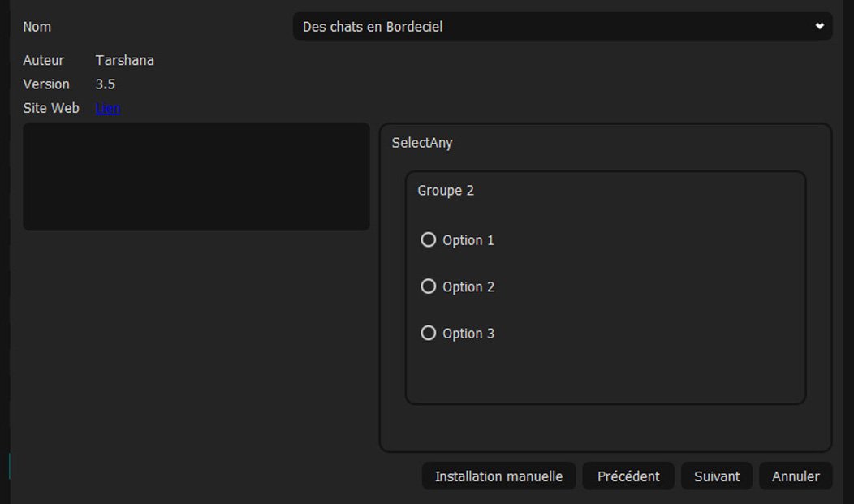Go back with the Précédent button
Image resolution: width=854 pixels, height=504 pixels.
point(628,476)
